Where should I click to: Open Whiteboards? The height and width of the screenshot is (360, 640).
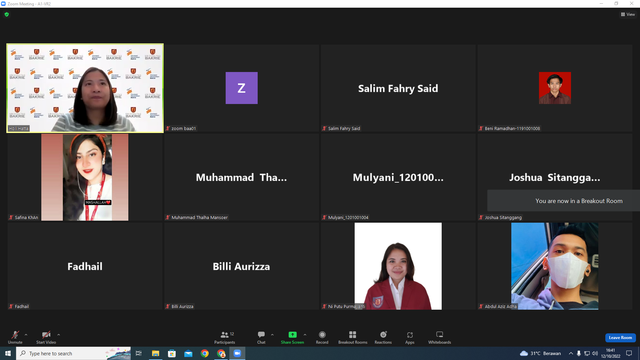(440, 337)
